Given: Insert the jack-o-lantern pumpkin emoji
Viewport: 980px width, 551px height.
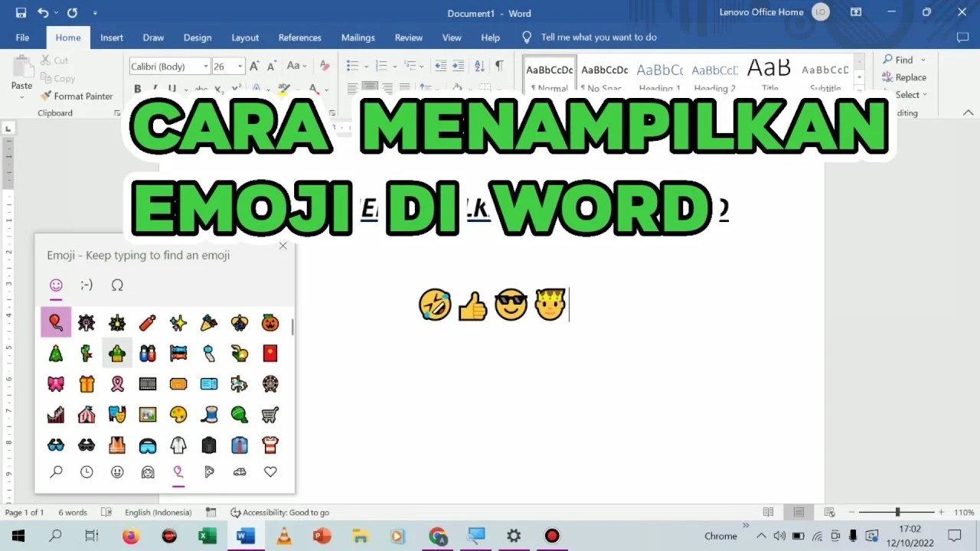Looking at the screenshot, I should coord(270,323).
